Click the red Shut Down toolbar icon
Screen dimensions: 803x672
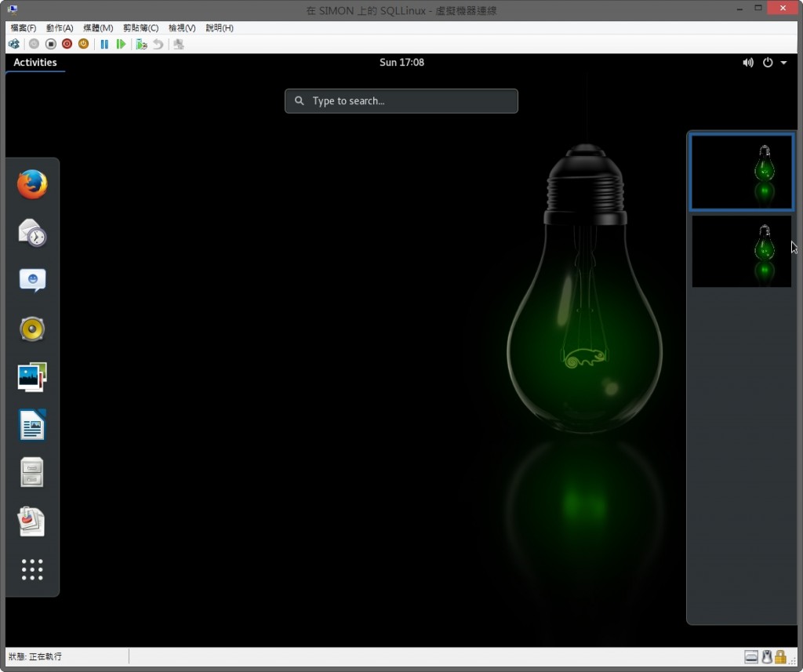tap(67, 44)
